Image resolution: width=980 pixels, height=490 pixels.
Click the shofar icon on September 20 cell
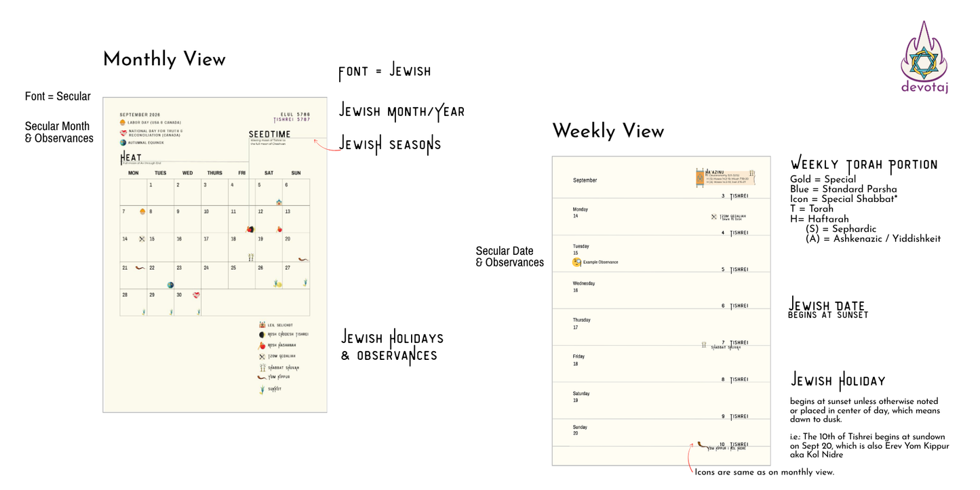(304, 259)
